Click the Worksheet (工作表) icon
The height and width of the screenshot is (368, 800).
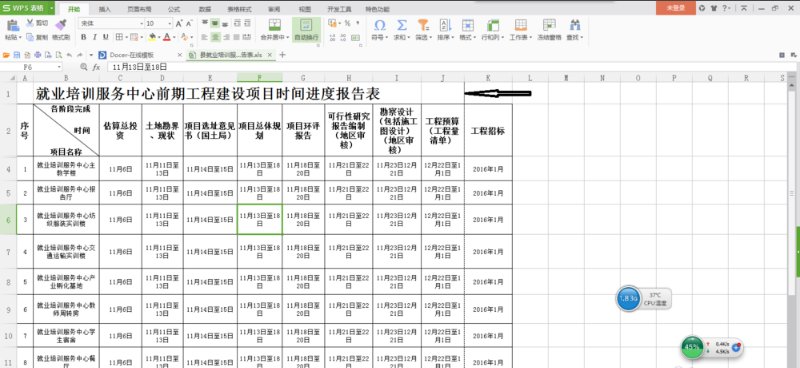[520, 25]
